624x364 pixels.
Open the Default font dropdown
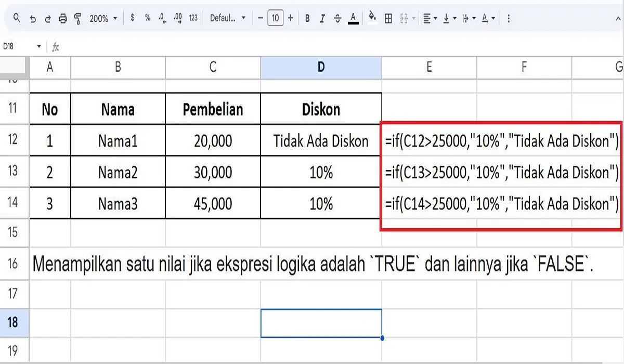click(x=228, y=18)
